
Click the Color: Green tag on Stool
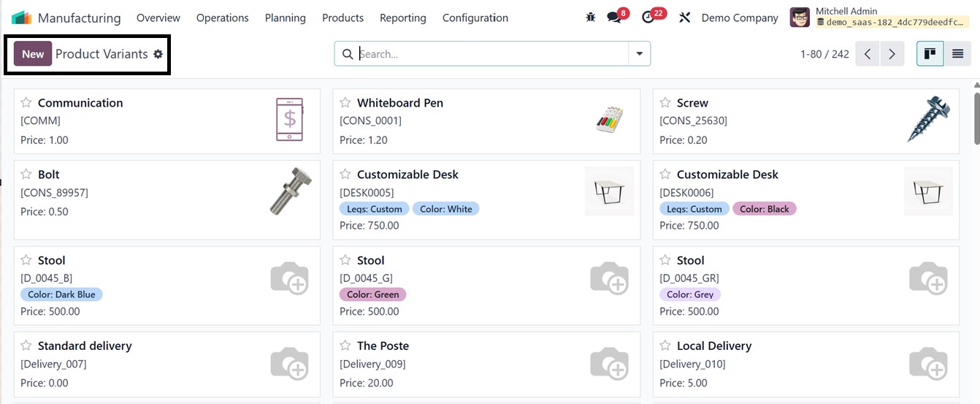tap(372, 294)
